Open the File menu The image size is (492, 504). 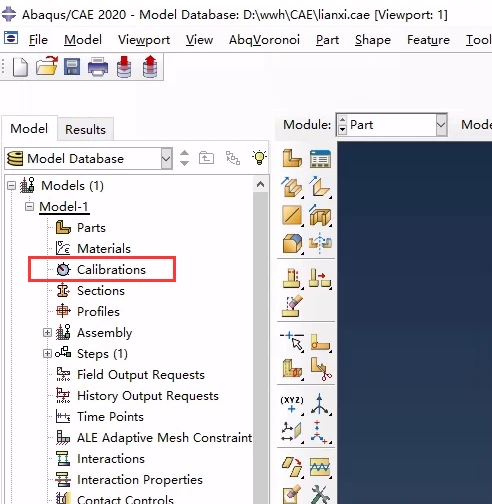click(x=38, y=40)
